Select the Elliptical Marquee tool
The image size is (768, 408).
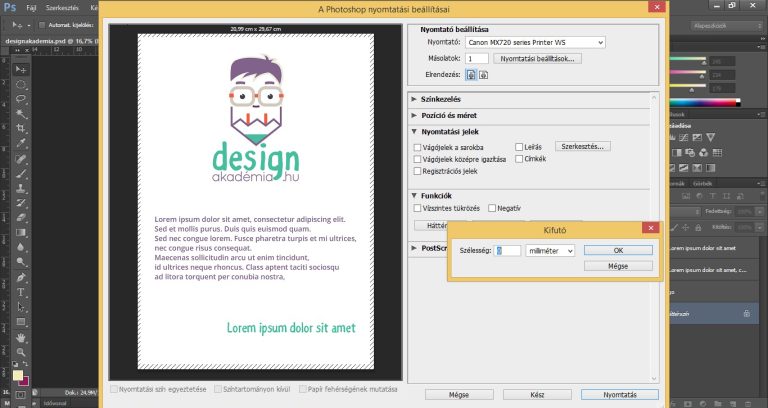click(x=21, y=85)
